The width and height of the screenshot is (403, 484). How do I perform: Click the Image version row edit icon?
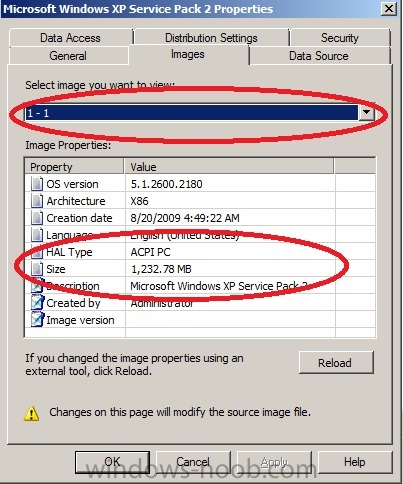(37, 319)
